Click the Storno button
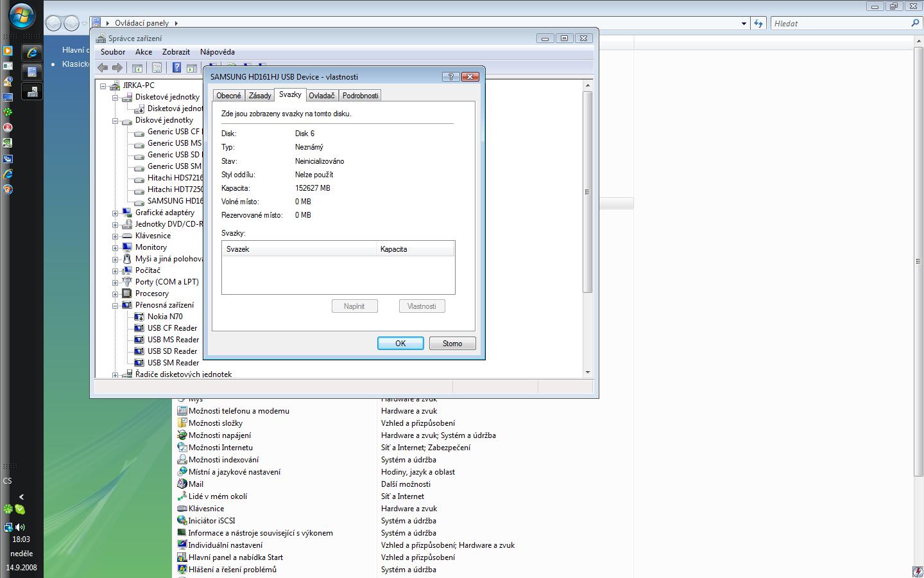Image resolution: width=924 pixels, height=578 pixels. click(452, 344)
